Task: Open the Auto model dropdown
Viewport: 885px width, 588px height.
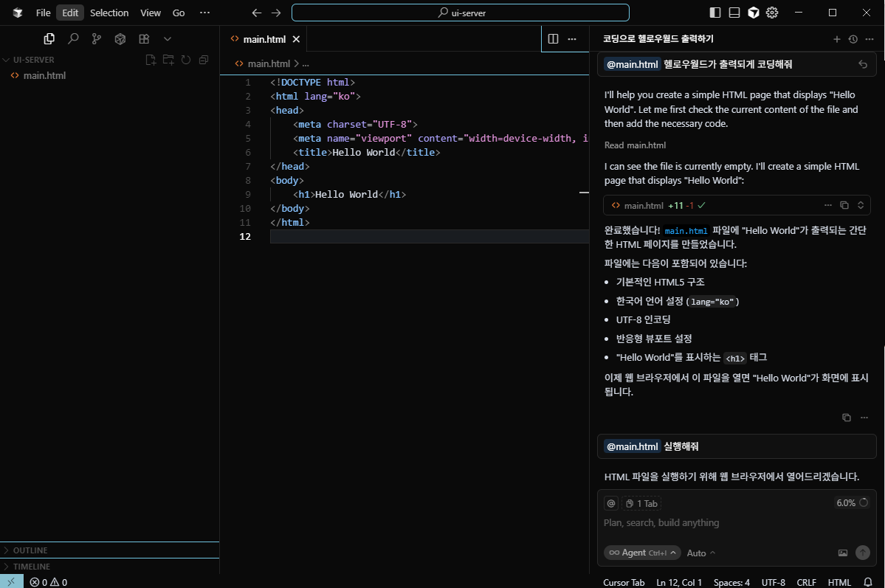Action: click(701, 553)
